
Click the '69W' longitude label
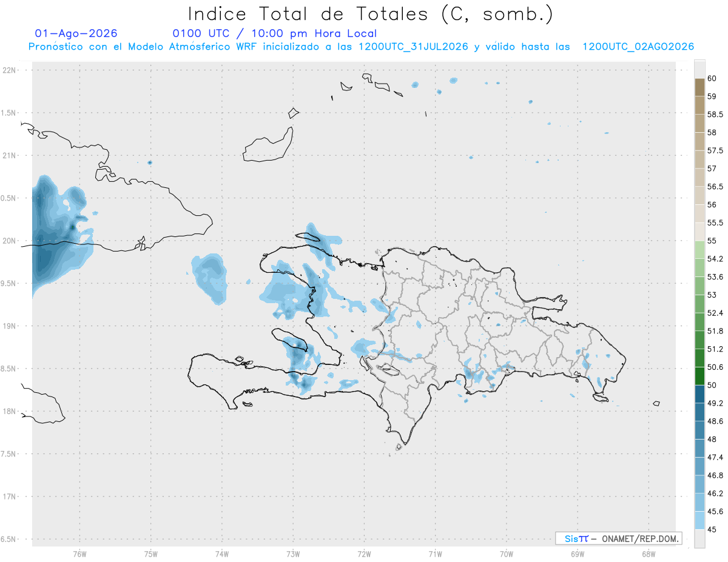[x=577, y=554]
